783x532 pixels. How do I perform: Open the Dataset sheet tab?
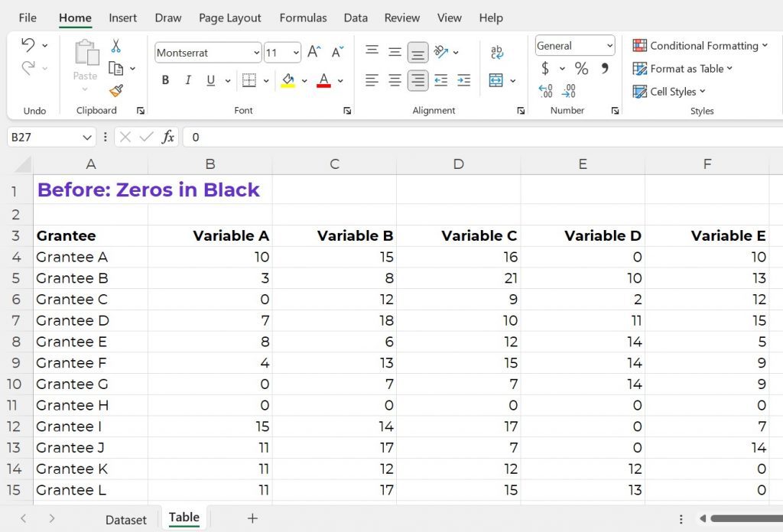[x=126, y=520]
